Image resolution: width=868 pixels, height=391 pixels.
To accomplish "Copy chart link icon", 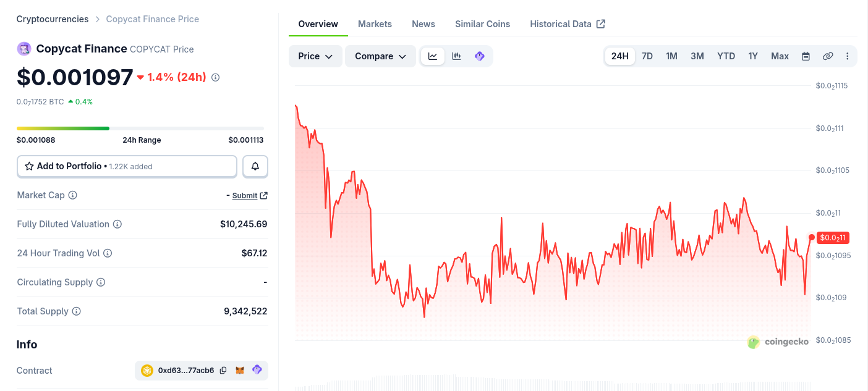I will (828, 56).
